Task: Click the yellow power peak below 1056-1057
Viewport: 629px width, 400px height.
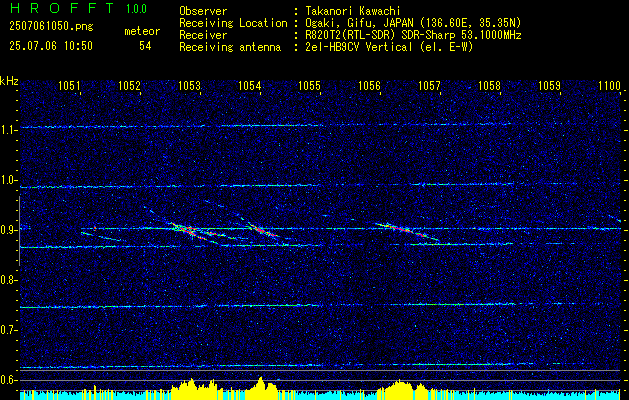Action: [x=401, y=389]
